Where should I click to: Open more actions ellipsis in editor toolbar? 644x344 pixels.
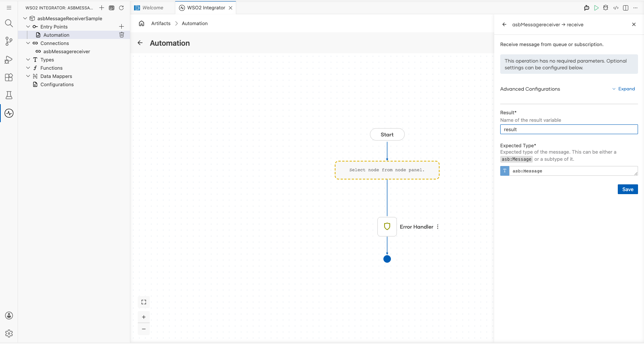tap(635, 7)
